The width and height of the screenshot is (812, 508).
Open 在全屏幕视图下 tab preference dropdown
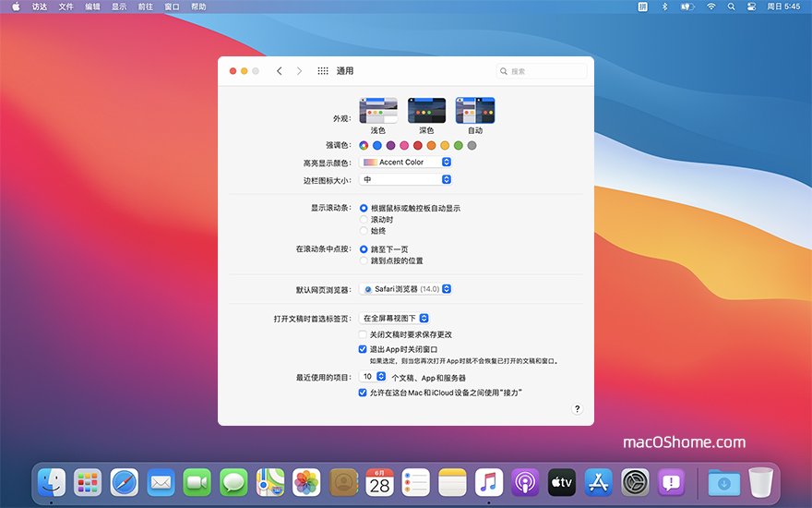[394, 319]
